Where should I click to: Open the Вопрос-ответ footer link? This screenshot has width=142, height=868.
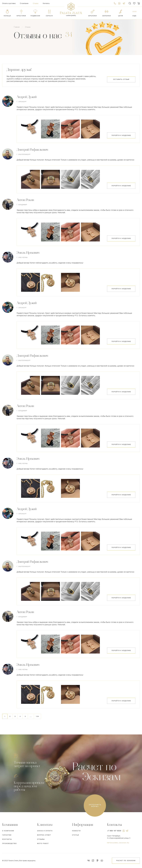[44, 835]
